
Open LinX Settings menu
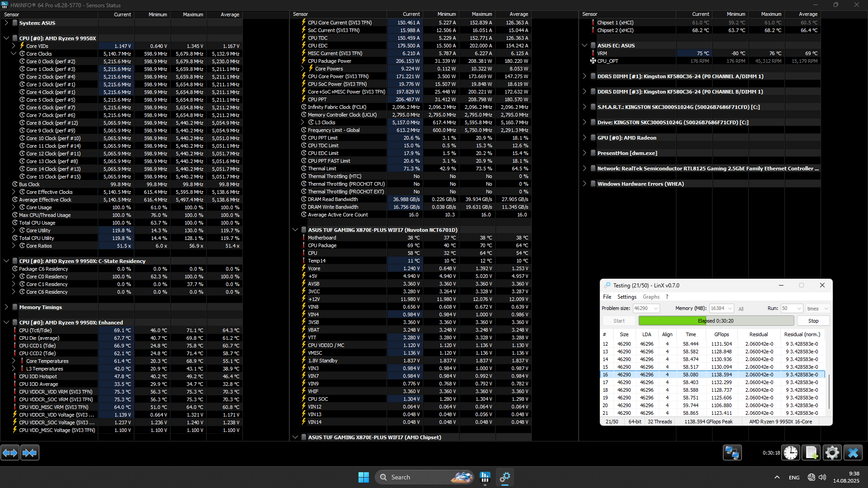point(627,297)
